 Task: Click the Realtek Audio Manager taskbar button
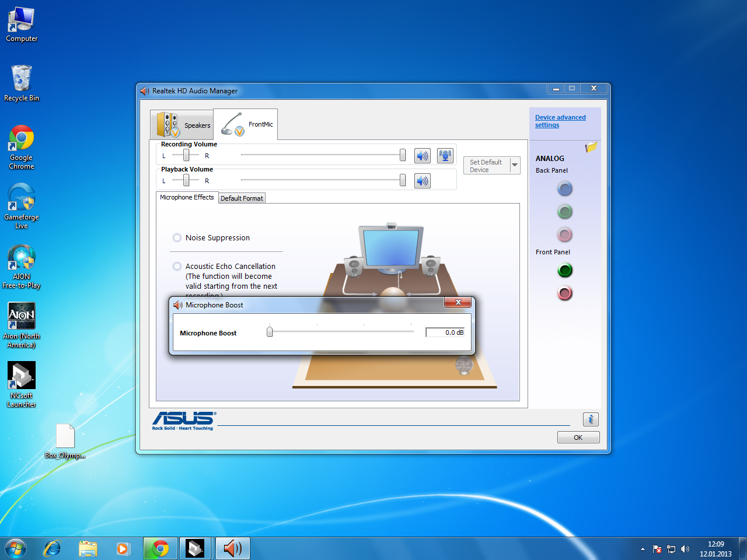tap(232, 549)
